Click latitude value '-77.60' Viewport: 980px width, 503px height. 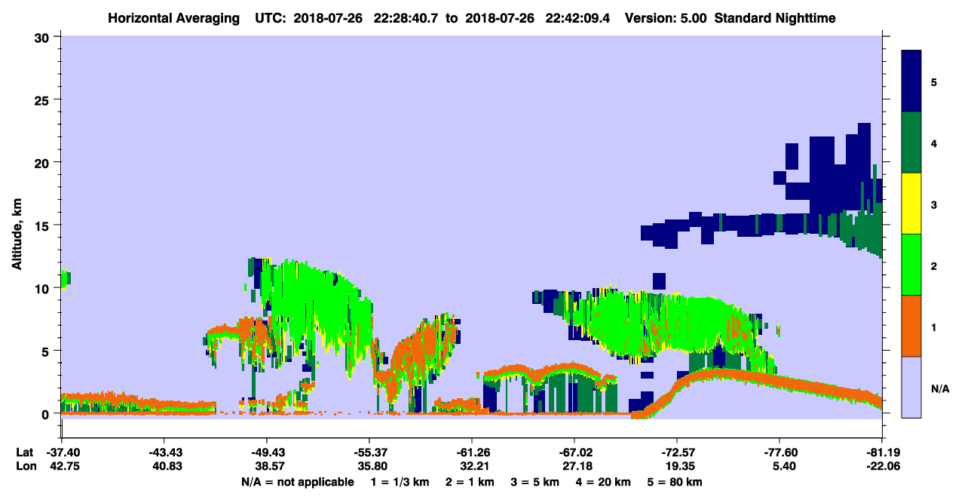[x=779, y=452]
